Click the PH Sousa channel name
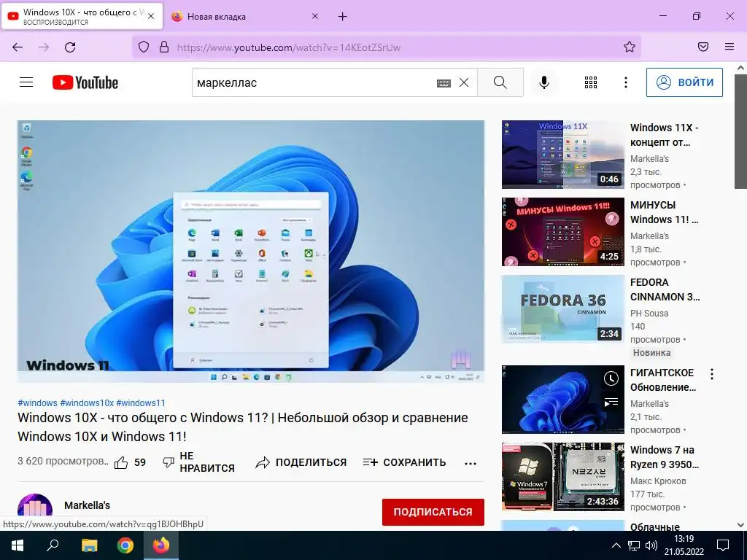The width and height of the screenshot is (747, 560). pos(649,314)
